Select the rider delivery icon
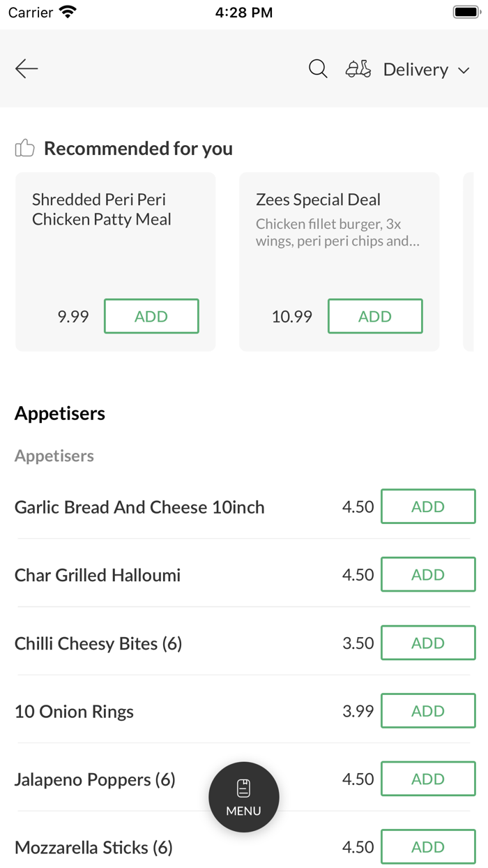 (358, 68)
